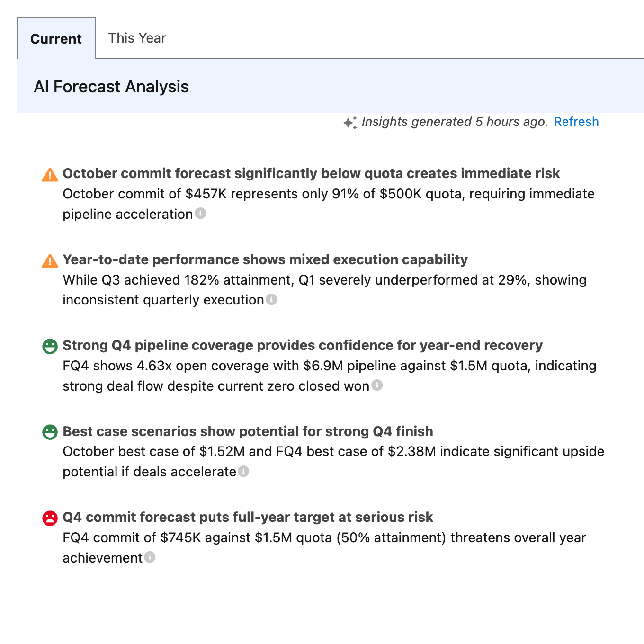Click the green smiley next to Strong Q4 pipeline
644x644 pixels.
[x=50, y=346]
